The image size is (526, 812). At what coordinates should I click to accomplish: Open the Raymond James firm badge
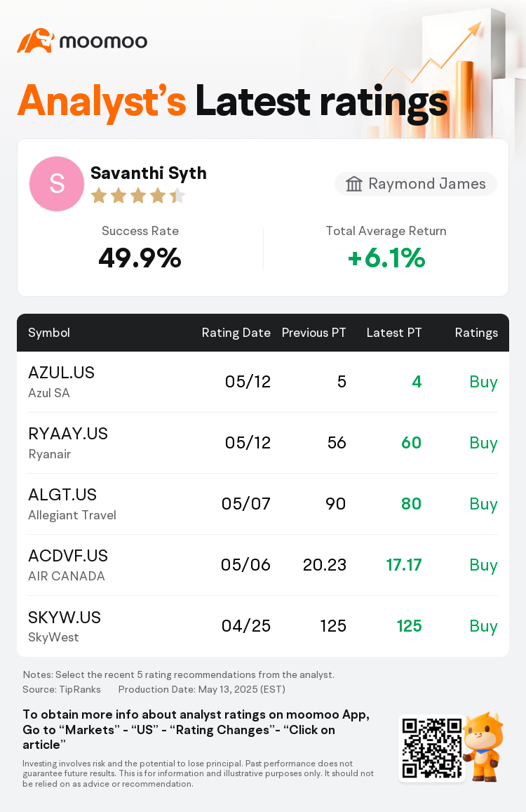pyautogui.click(x=416, y=184)
